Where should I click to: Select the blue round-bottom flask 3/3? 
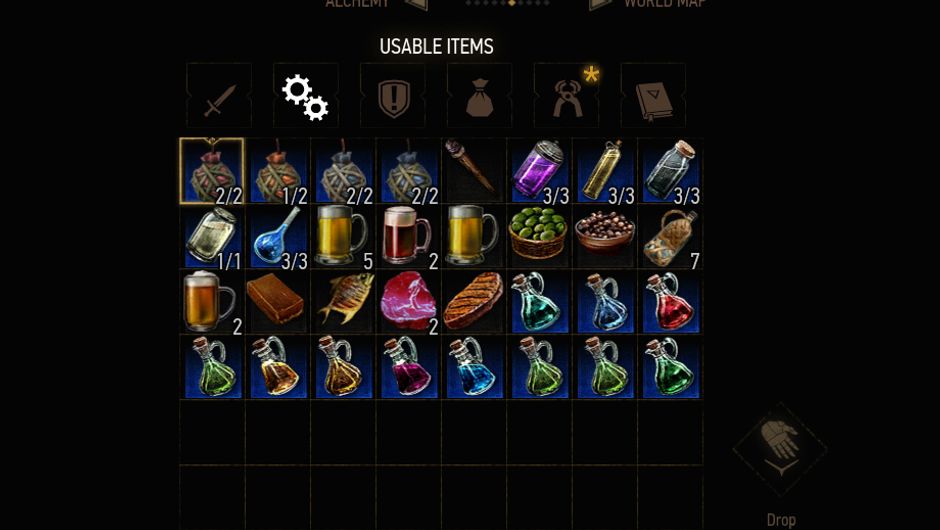[x=278, y=237]
